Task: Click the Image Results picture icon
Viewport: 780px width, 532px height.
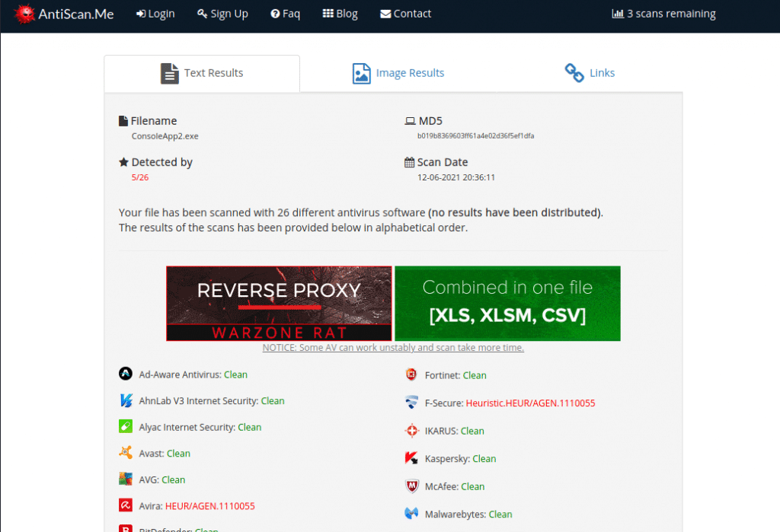Action: point(361,74)
